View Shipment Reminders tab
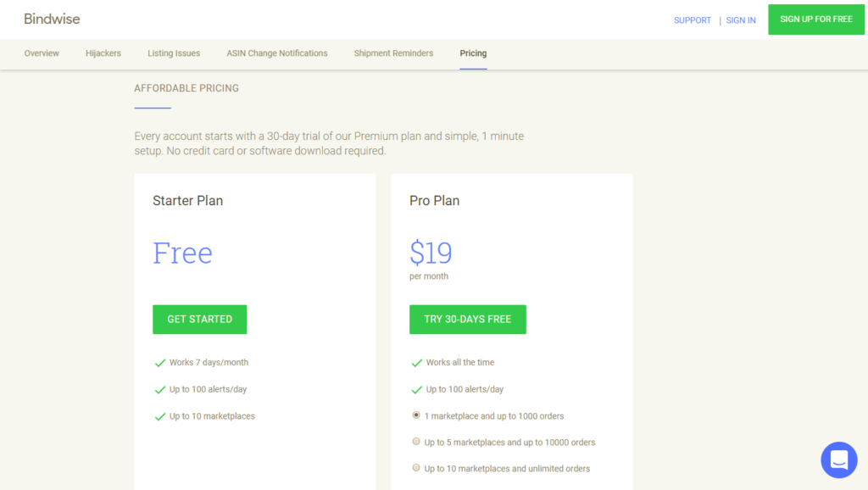Screen dimensions: 868x490 click(393, 53)
